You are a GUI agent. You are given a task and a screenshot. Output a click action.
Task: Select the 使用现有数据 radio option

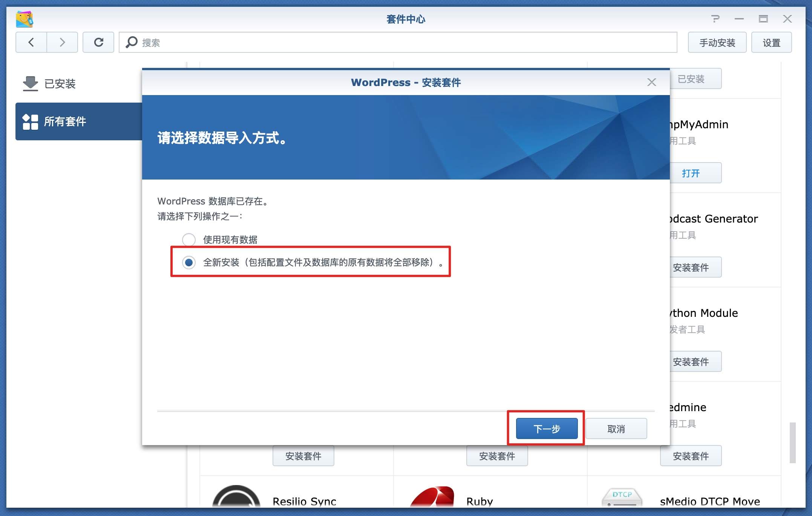[189, 240]
